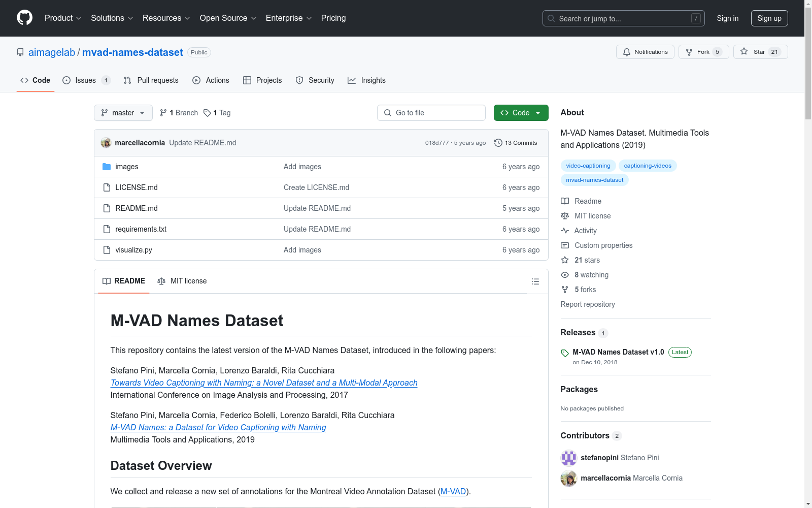
Task: Expand the Resources menu
Action: point(166,18)
